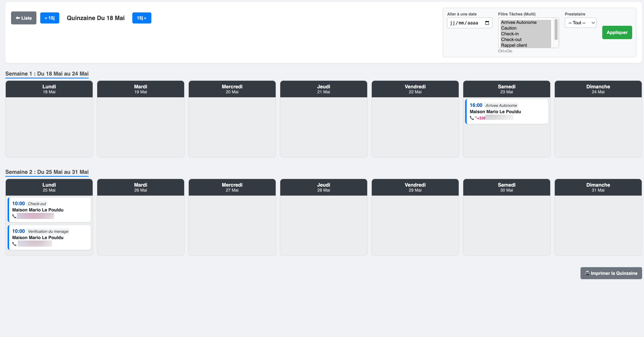Click the phone icon on the Arrivee Autonome card
The height and width of the screenshot is (337, 644).
pyautogui.click(x=472, y=118)
